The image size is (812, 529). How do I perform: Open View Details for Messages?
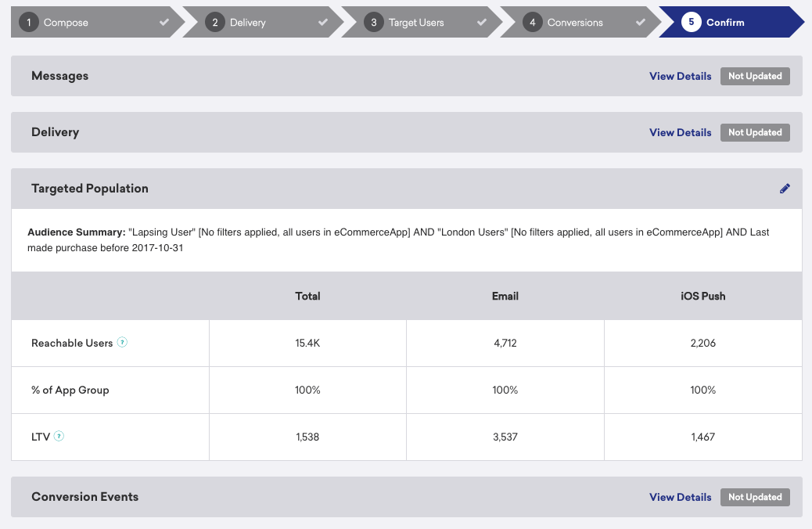tap(680, 76)
